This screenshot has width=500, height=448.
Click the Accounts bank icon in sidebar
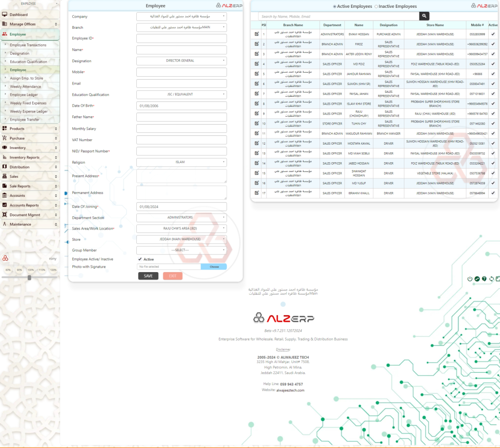[4, 195]
